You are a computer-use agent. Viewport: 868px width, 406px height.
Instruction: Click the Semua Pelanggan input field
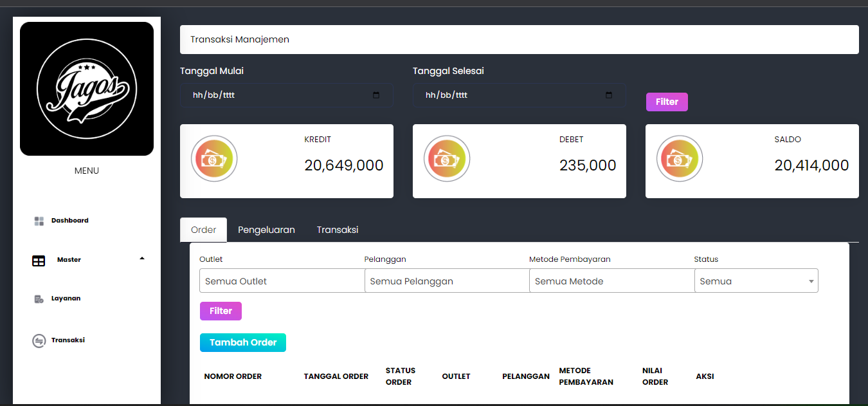click(446, 281)
